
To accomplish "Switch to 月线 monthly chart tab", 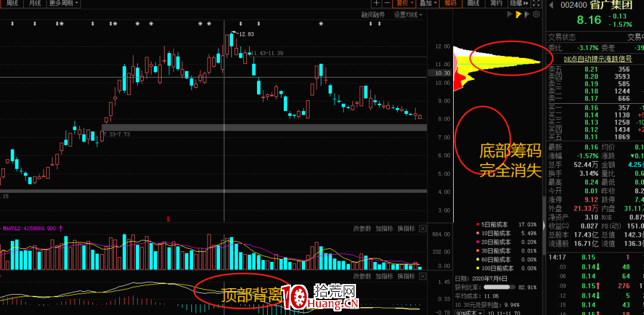I will pos(35,4).
